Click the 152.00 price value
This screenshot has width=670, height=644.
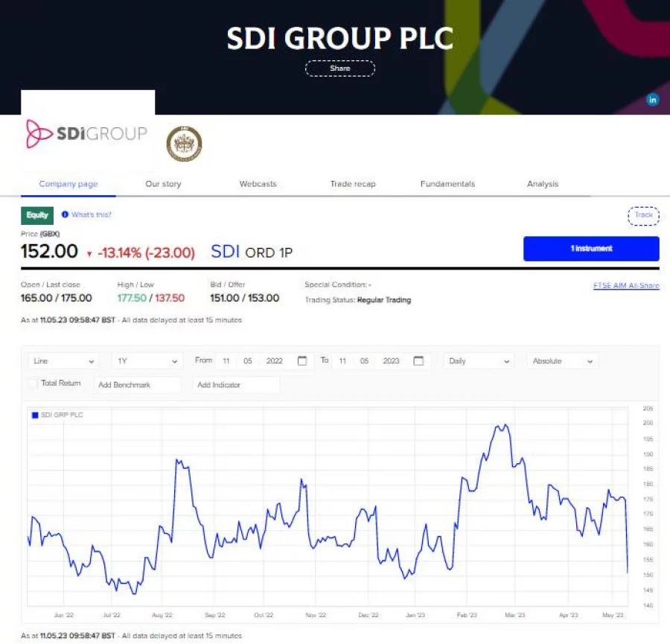50,252
